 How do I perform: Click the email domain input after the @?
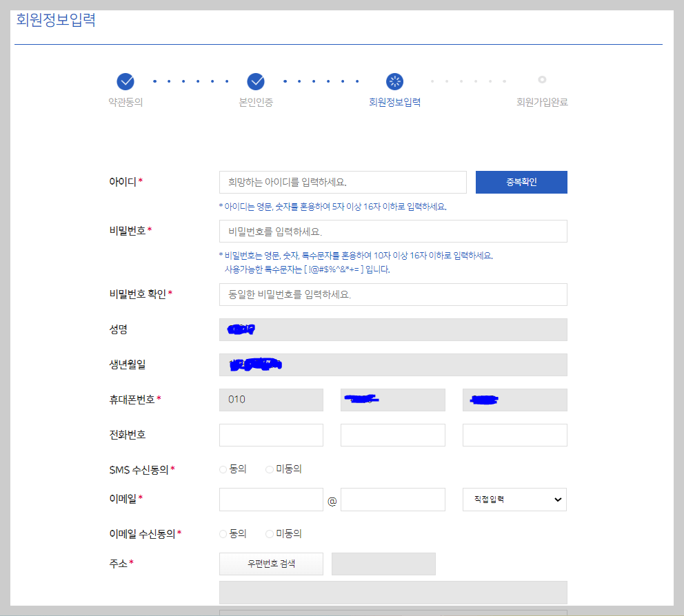click(x=392, y=499)
